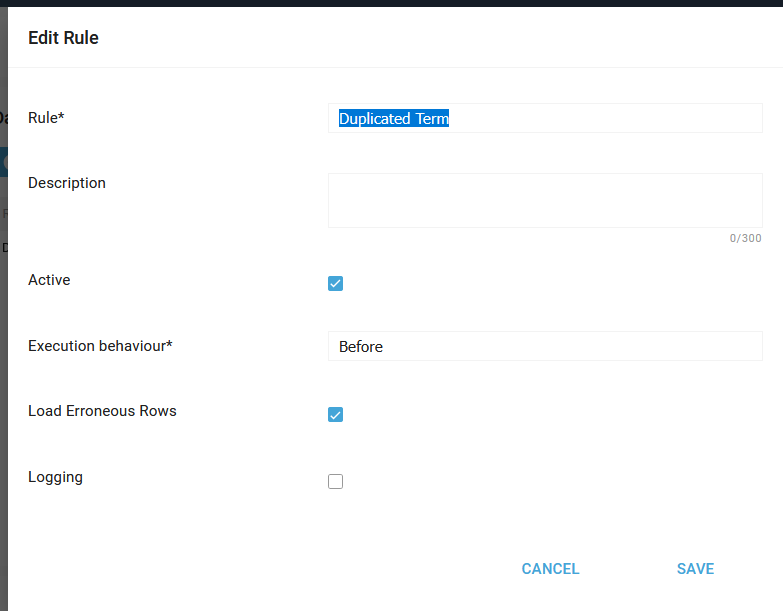Screen dimensions: 783x611
Task: Click the 'Logging' label text
Action: pyautogui.click(x=55, y=477)
